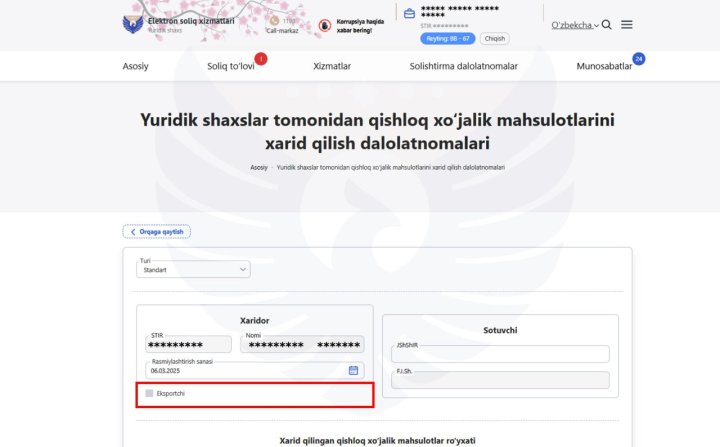Click the Sotuvchi section heading
The height and width of the screenshot is (447, 720).
coord(500,330)
